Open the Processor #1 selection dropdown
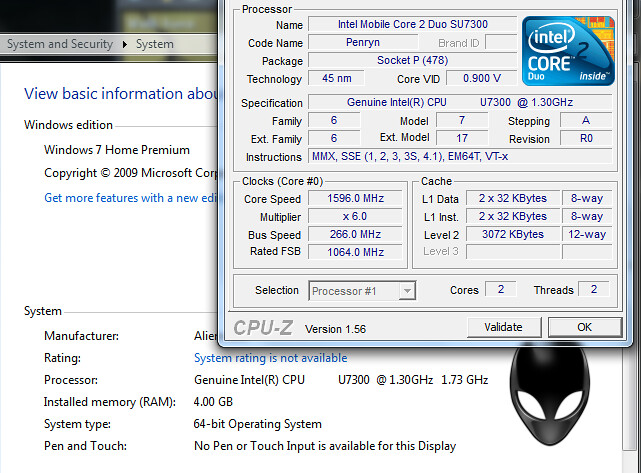641x473 pixels. point(362,291)
